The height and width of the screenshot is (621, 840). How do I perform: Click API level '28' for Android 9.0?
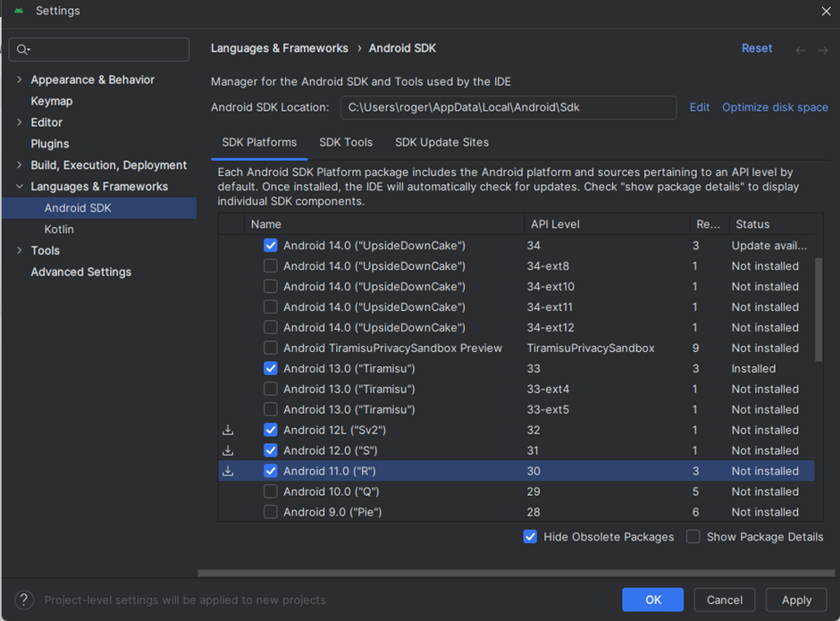point(533,512)
